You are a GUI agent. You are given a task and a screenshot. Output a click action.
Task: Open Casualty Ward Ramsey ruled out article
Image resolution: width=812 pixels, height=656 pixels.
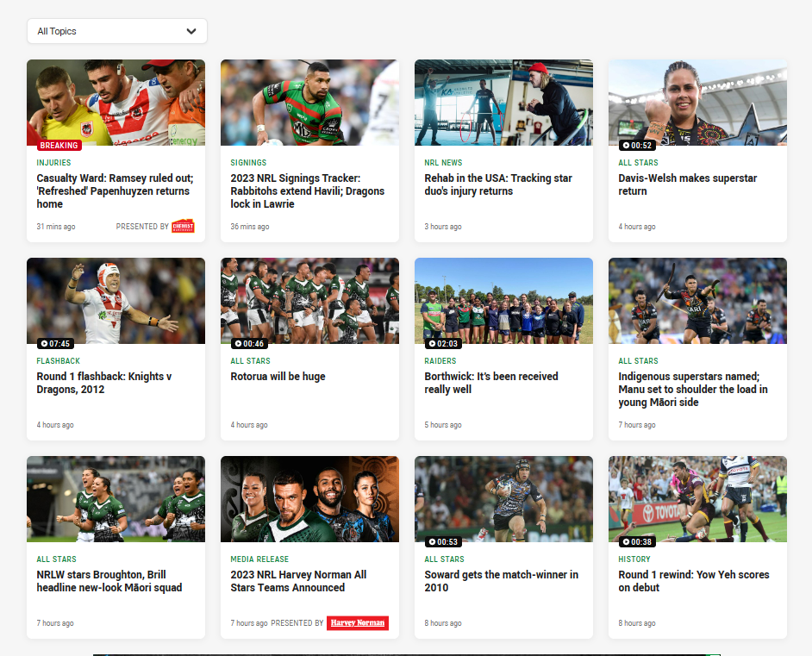pyautogui.click(x=115, y=191)
